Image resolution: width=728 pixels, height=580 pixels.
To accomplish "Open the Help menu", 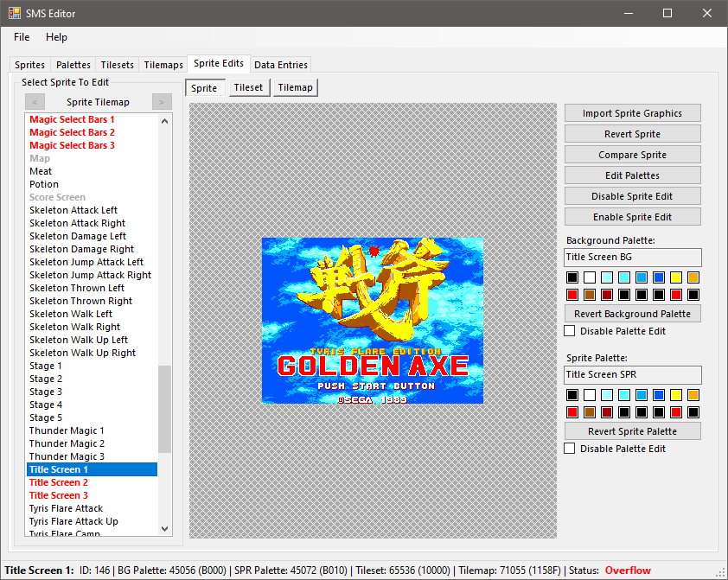I will [57, 37].
